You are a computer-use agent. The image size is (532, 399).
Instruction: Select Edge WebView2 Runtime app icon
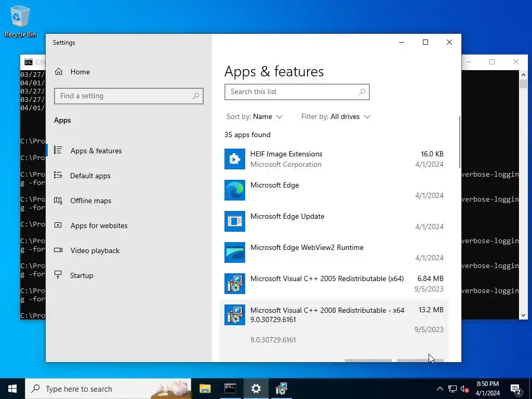pyautogui.click(x=235, y=252)
